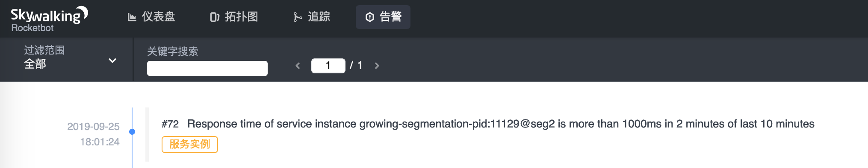The height and width of the screenshot is (168, 868).
Task: Click the topology icon beside 拓扑图
Action: pyautogui.click(x=215, y=17)
